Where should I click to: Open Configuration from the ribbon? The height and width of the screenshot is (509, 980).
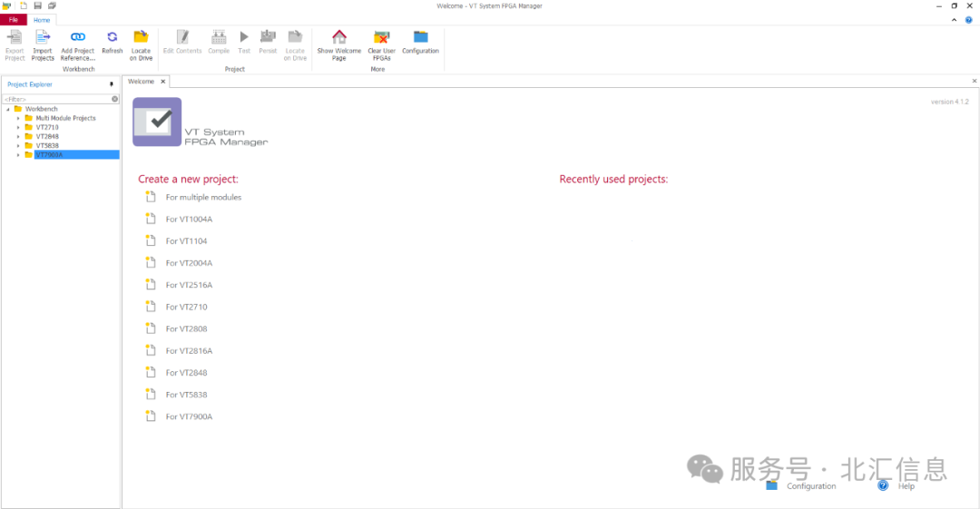coord(421,42)
